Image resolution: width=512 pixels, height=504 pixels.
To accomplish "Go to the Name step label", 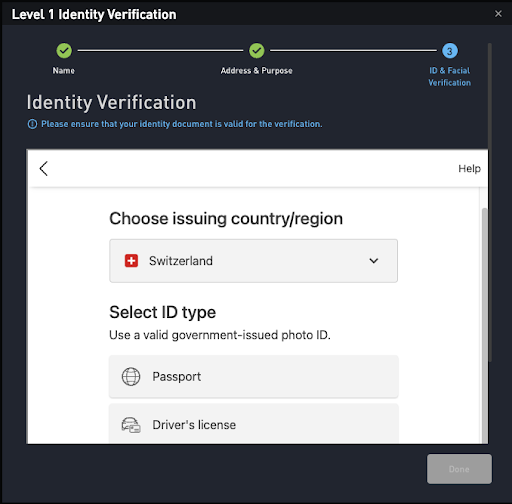I will 64,71.
